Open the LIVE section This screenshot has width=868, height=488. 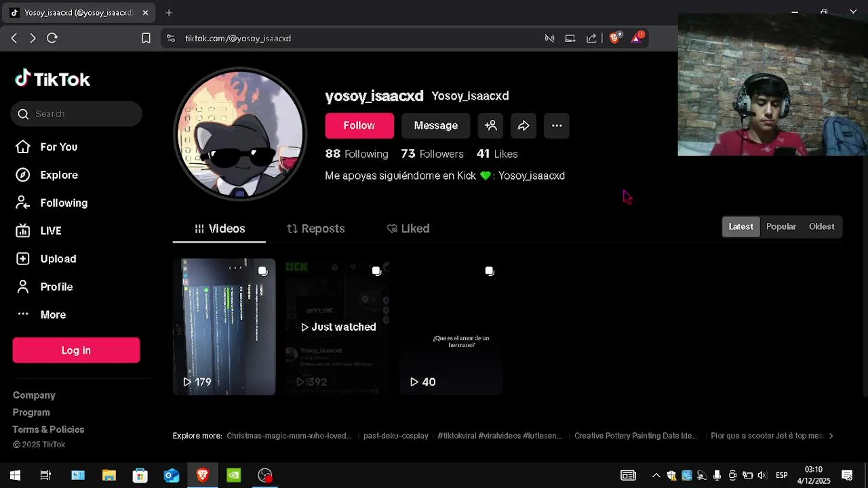click(x=39, y=230)
